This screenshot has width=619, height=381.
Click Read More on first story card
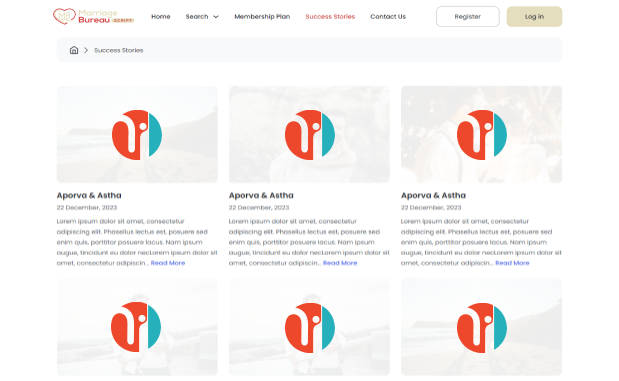pyautogui.click(x=168, y=263)
